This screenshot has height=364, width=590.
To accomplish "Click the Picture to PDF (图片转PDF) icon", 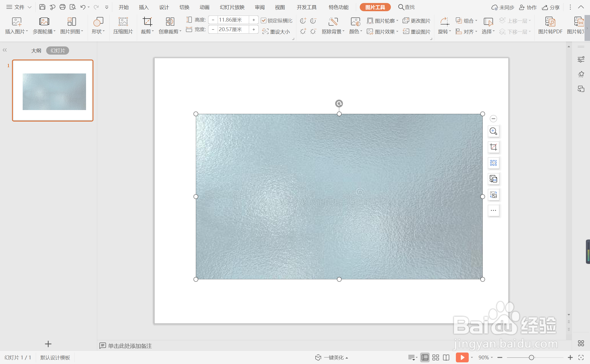I will coord(550,22).
